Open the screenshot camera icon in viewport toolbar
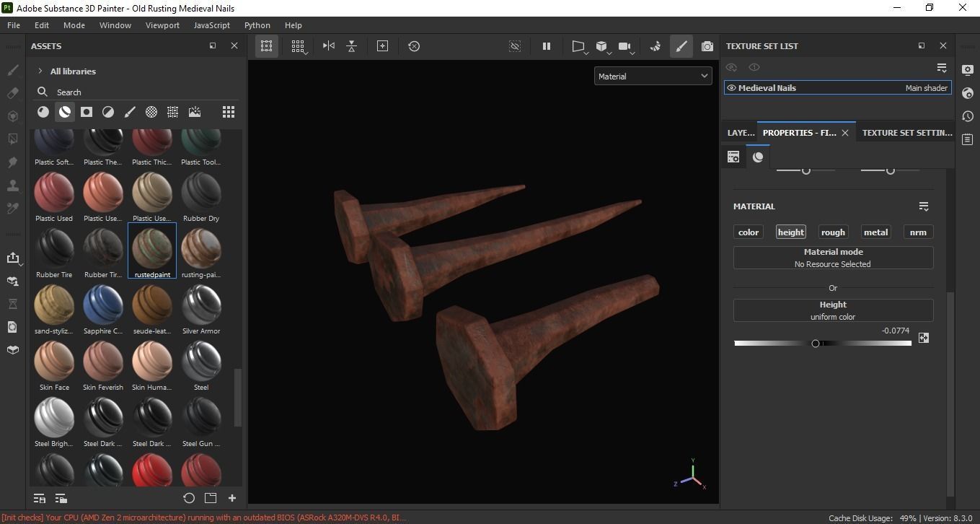Viewport: 980px width, 524px height. click(x=707, y=46)
